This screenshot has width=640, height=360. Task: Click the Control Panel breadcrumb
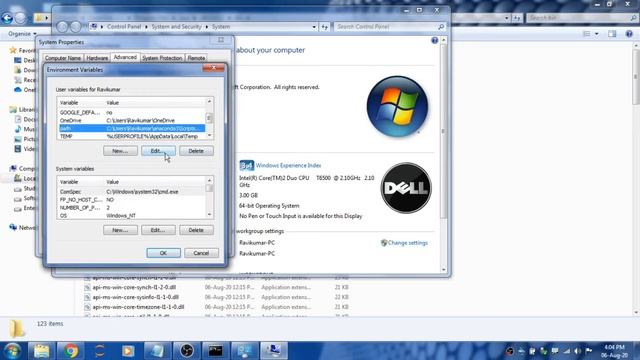click(124, 27)
